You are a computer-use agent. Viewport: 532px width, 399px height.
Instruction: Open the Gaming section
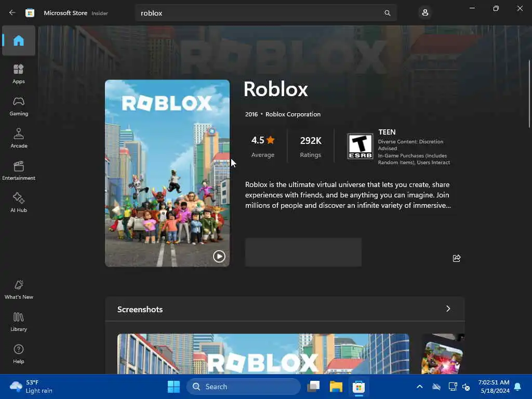19,106
